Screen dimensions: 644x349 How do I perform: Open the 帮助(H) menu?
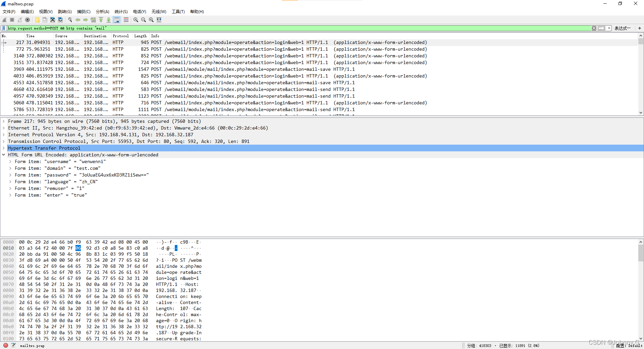pos(197,12)
